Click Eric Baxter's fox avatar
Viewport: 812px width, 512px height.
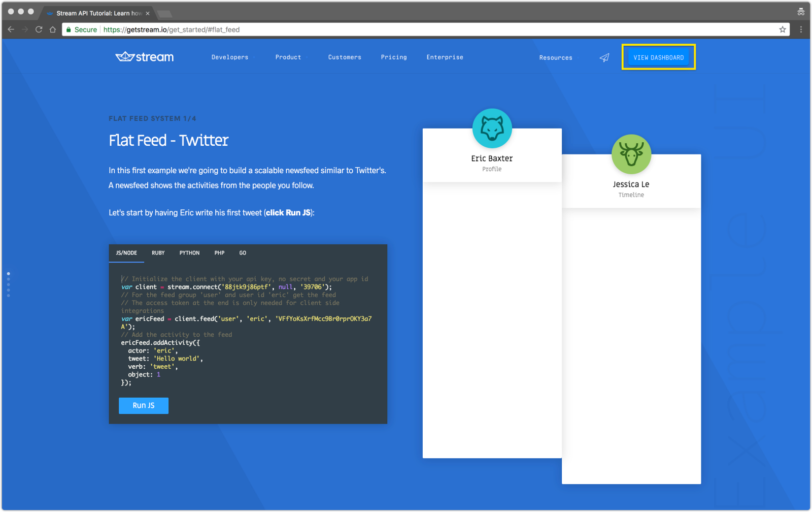492,128
